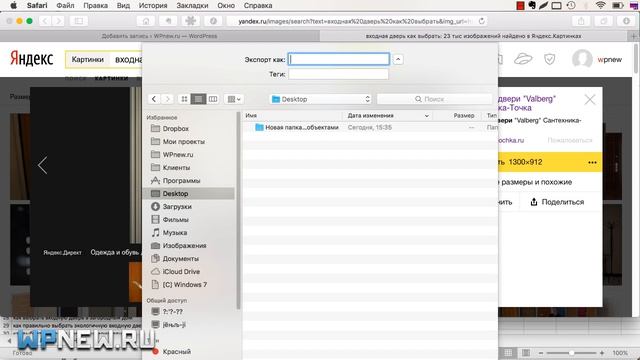Viewport: 640px width, 360px height.
Task: Close the Yandex image preview panel
Action: point(590,99)
